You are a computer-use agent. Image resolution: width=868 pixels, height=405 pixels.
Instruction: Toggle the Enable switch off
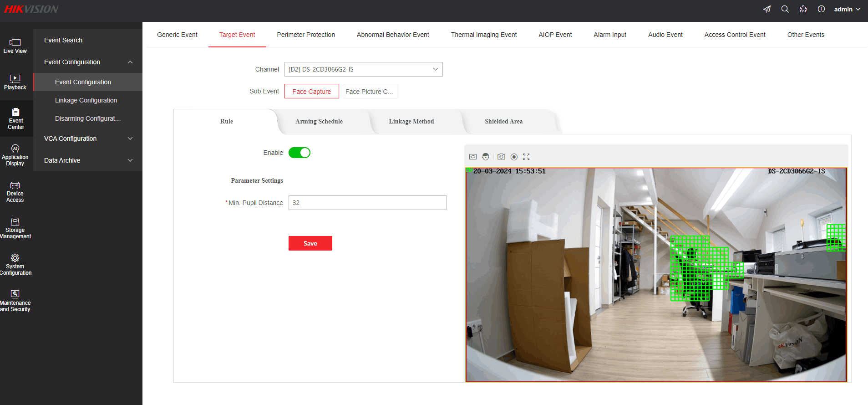(299, 153)
